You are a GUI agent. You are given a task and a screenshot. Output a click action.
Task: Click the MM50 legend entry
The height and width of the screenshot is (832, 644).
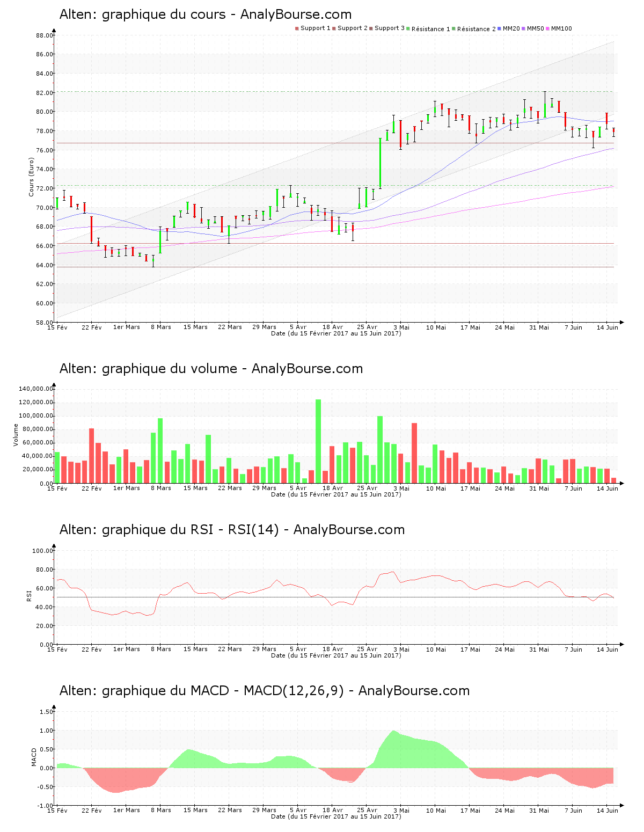[533, 28]
